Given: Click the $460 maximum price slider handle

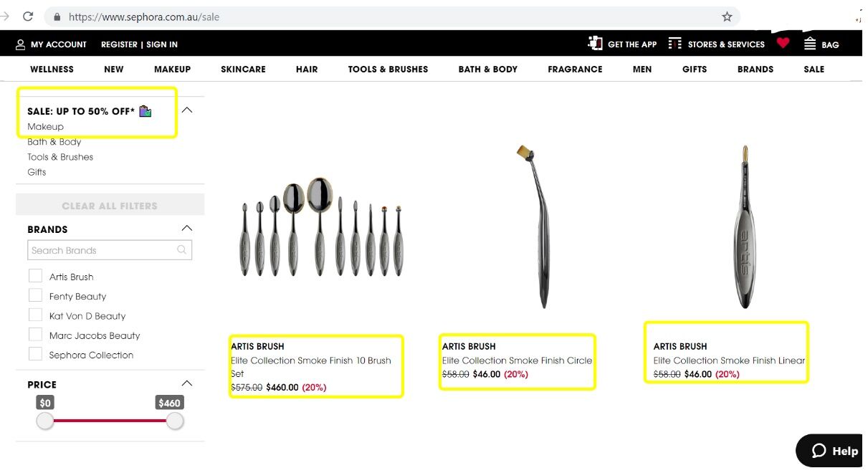Looking at the screenshot, I should click(174, 421).
